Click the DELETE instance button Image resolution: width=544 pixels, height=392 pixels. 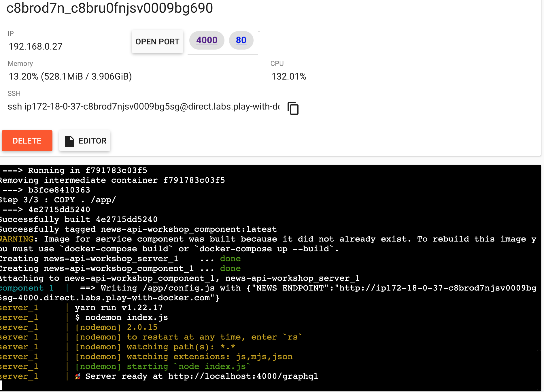click(27, 141)
